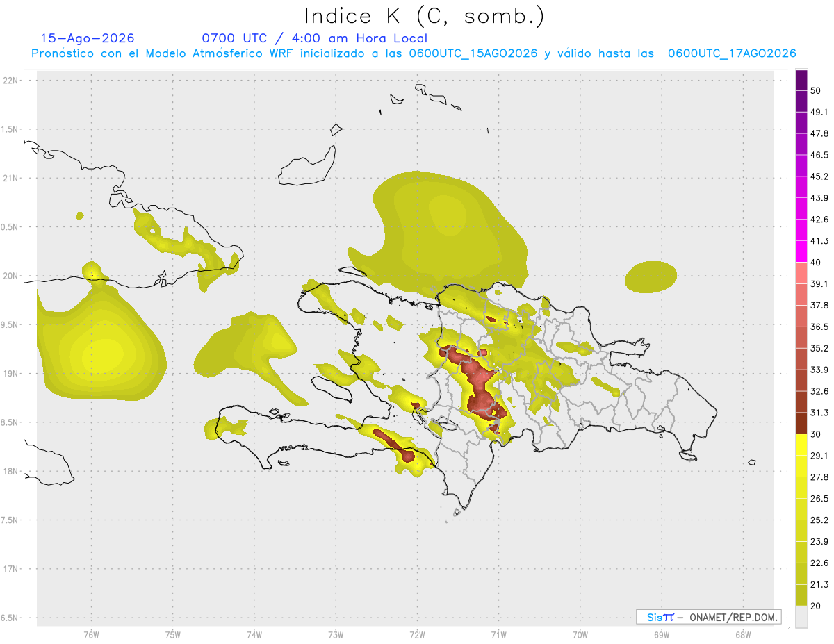Image resolution: width=834 pixels, height=644 pixels.
Task: Click the 'Indice K (C, somb.)' title
Action: 424,16
